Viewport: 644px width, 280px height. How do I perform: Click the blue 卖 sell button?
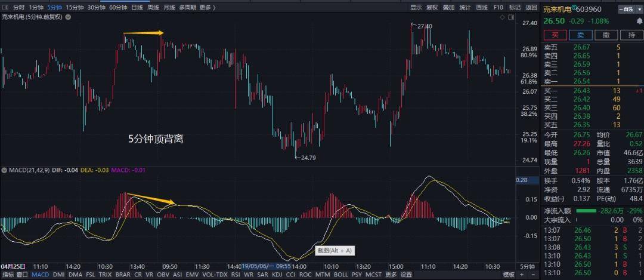pyautogui.click(x=580, y=35)
